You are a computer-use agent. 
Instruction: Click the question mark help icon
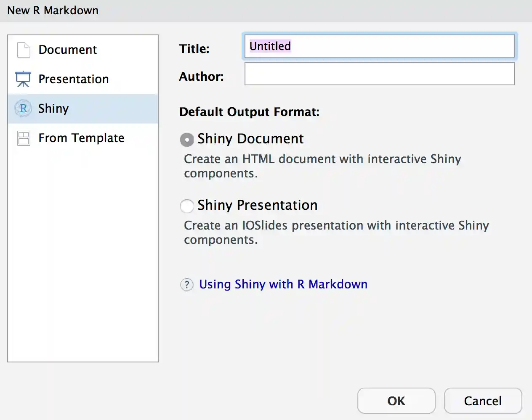tap(186, 285)
